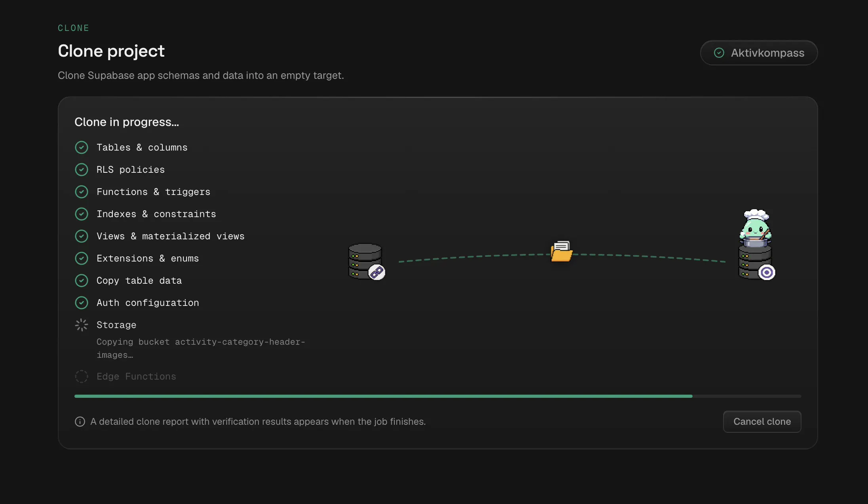Click the checkmark icon beside Indexes & constraints

[82, 214]
